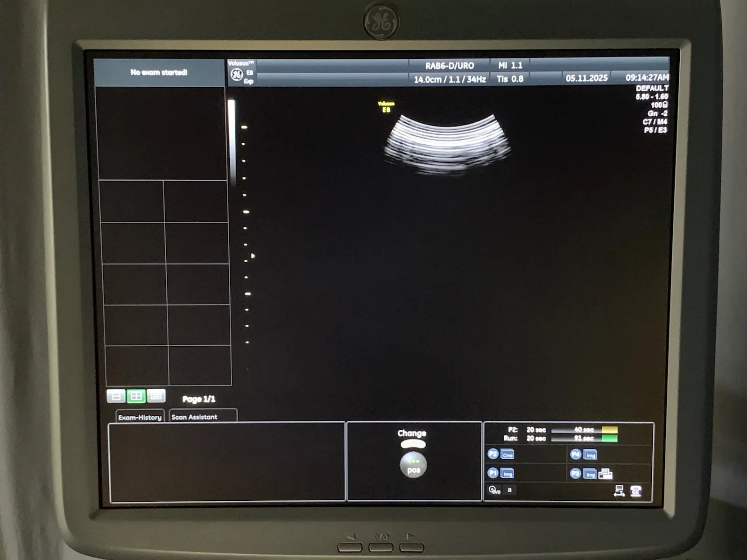This screenshot has width=747, height=560.
Task: Select the P2 Cine store icon
Action: click(507, 455)
